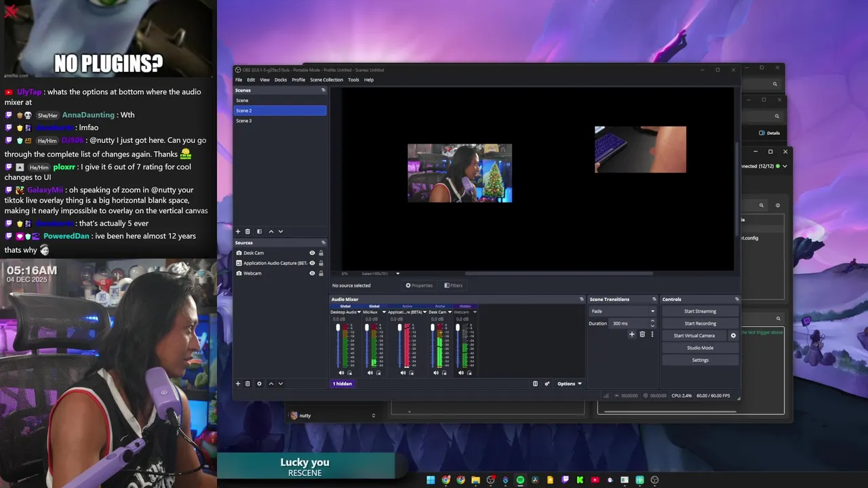Toggle Desk Cam source visibility eye
868x488 pixels.
coord(312,253)
